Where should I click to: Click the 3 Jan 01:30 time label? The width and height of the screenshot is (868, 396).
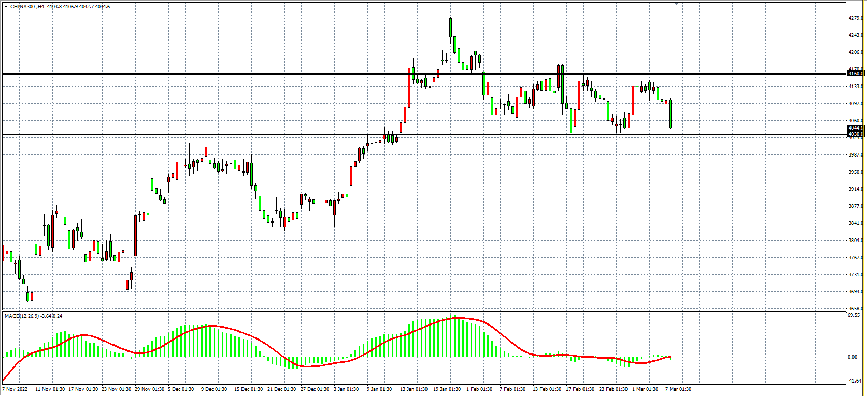(x=346, y=389)
